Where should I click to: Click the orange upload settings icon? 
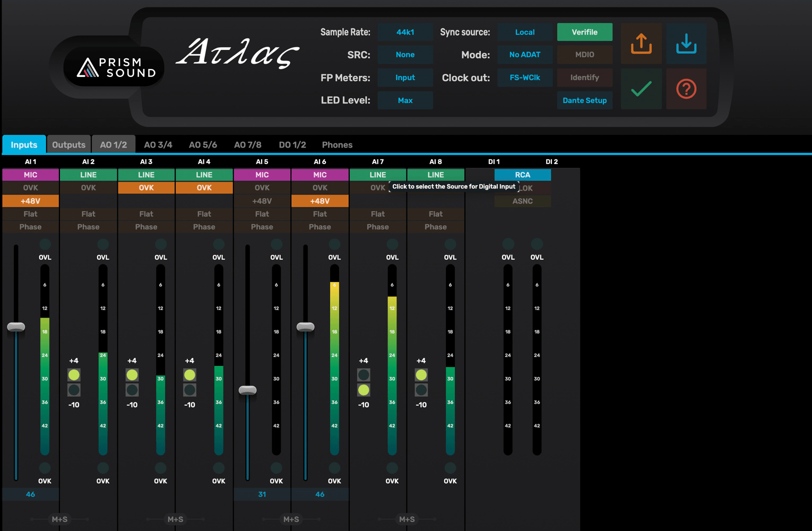[x=641, y=44]
